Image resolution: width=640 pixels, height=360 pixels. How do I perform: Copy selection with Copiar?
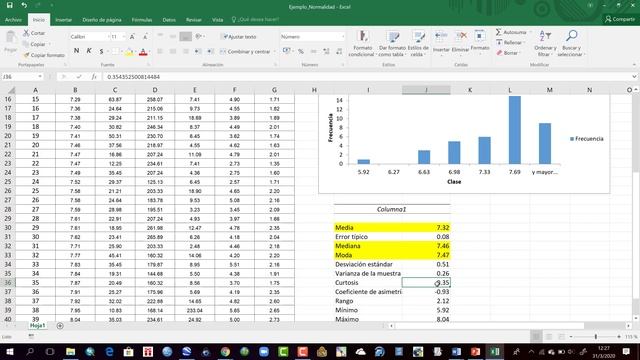point(34,44)
